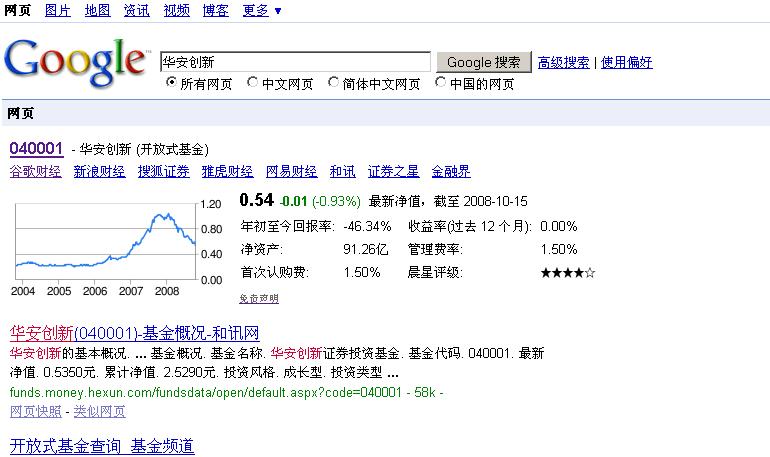This screenshot has height=457, width=770.
Task: Open the 和讯 link
Action: 342,171
